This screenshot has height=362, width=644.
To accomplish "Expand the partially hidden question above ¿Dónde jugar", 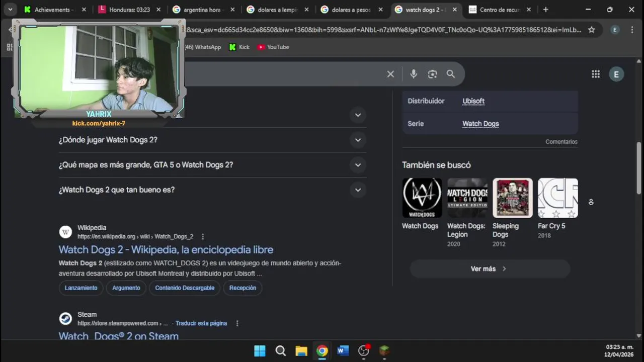I will coord(358,115).
